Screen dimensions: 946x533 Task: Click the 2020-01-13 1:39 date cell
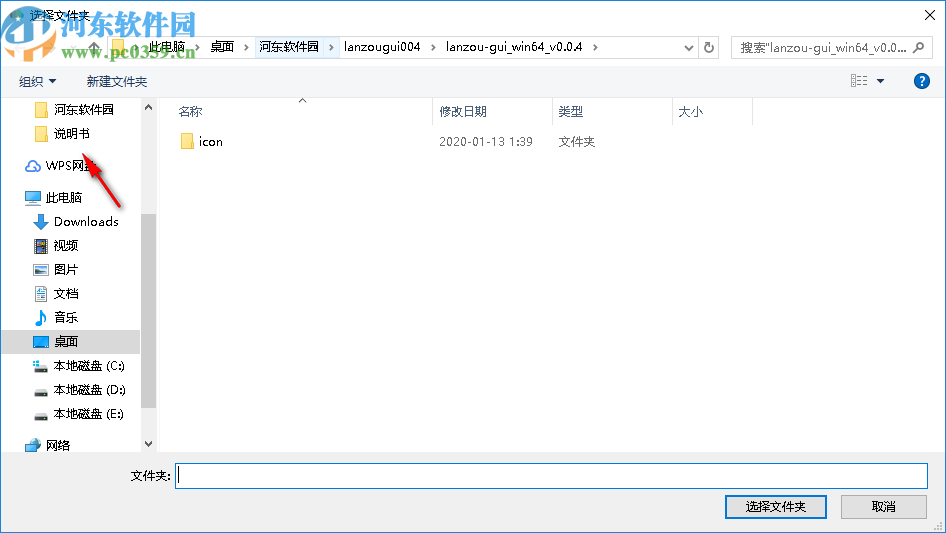click(x=486, y=141)
